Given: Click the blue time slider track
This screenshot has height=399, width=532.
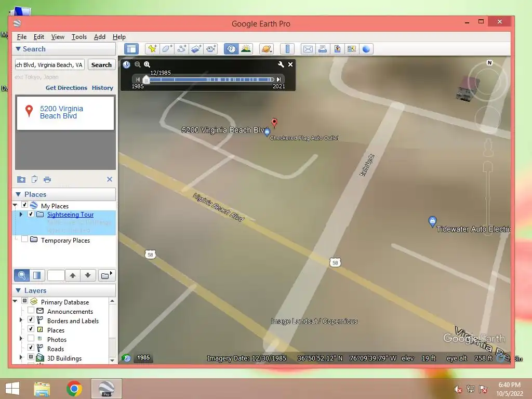Looking at the screenshot, I should [x=210, y=79].
